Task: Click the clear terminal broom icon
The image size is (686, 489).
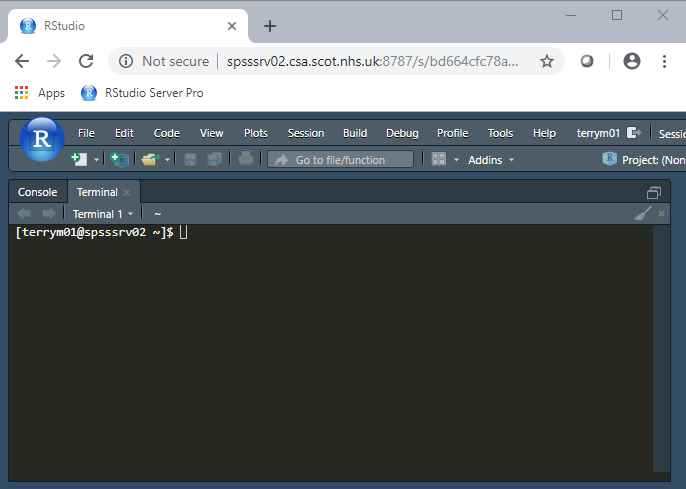Action: (x=643, y=213)
